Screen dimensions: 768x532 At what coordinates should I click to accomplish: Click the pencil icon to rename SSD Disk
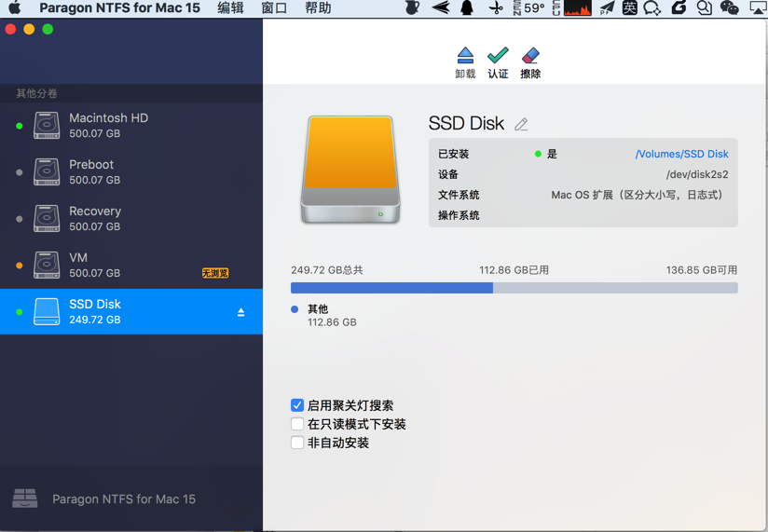point(521,124)
